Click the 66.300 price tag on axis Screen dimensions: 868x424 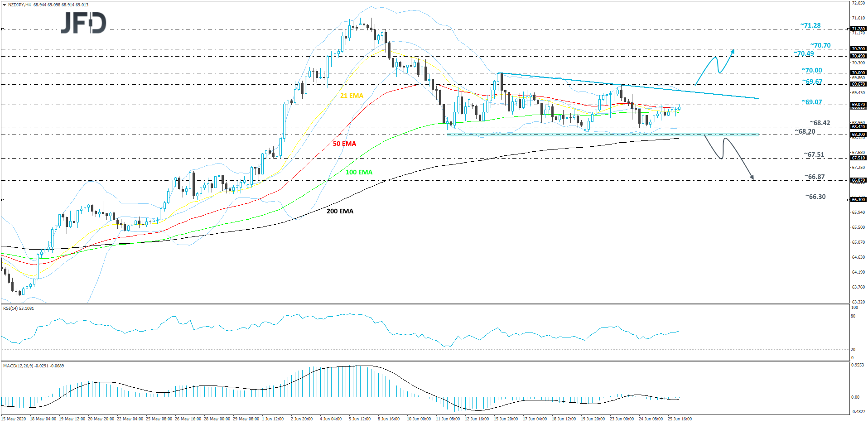point(858,200)
